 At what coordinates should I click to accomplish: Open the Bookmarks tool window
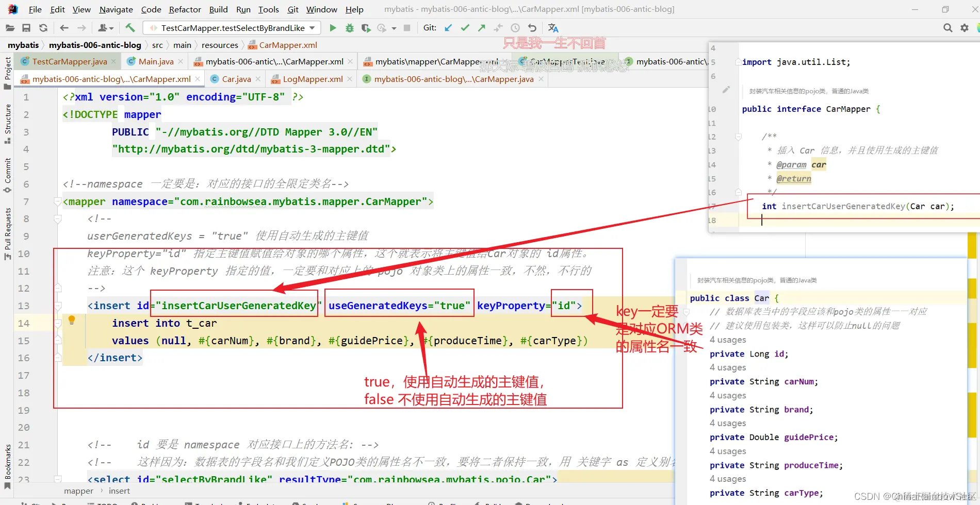[7, 466]
